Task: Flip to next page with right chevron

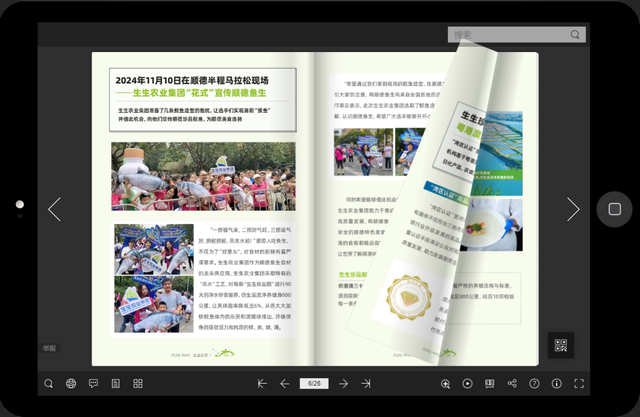Action: point(573,209)
